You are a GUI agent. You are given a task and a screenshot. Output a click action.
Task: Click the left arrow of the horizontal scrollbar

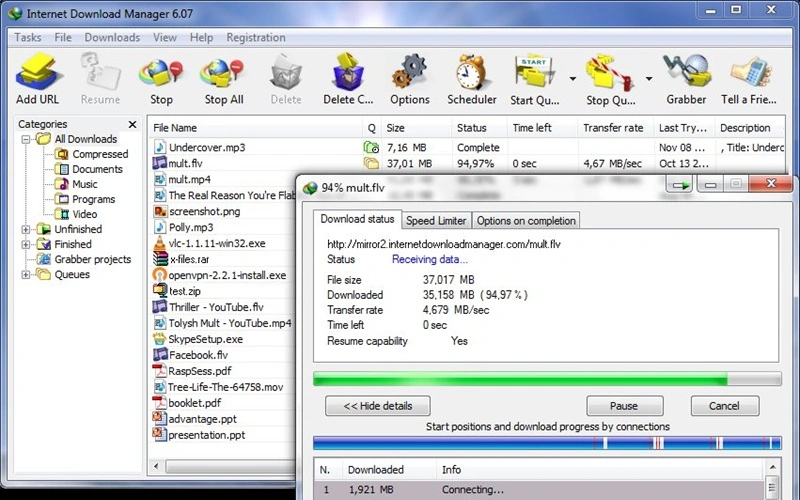click(x=157, y=466)
